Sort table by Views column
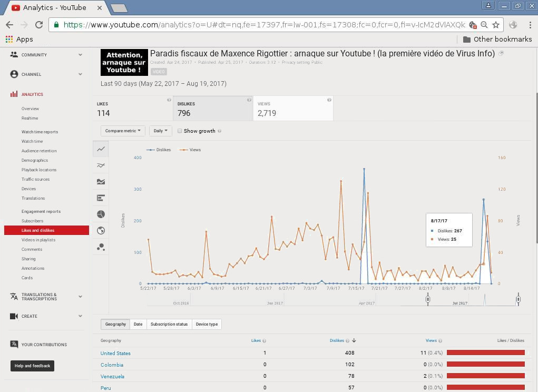This screenshot has height=392, width=538. pos(431,340)
